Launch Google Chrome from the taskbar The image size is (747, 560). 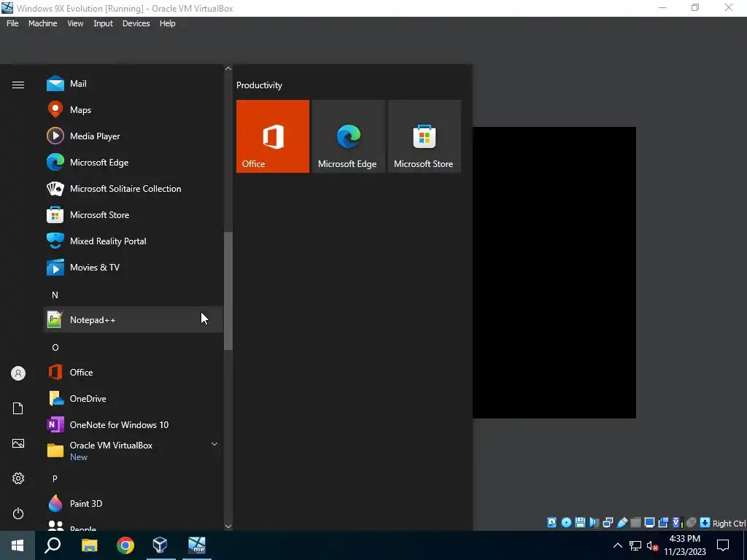[125, 545]
